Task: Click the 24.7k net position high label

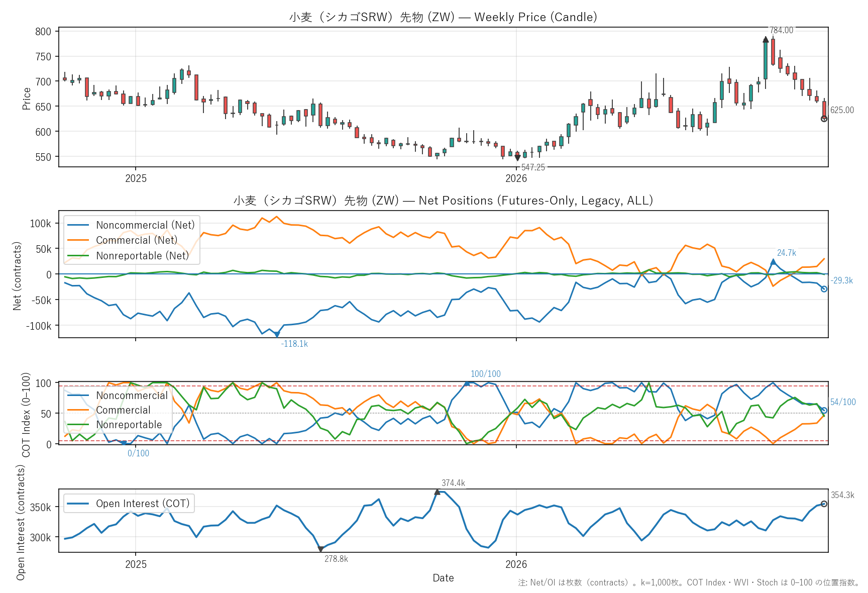Action: click(x=787, y=253)
